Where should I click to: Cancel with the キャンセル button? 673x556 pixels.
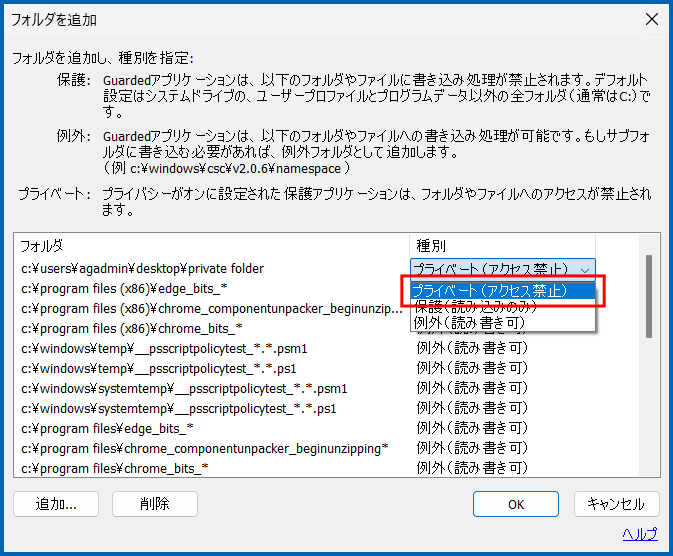(x=616, y=504)
